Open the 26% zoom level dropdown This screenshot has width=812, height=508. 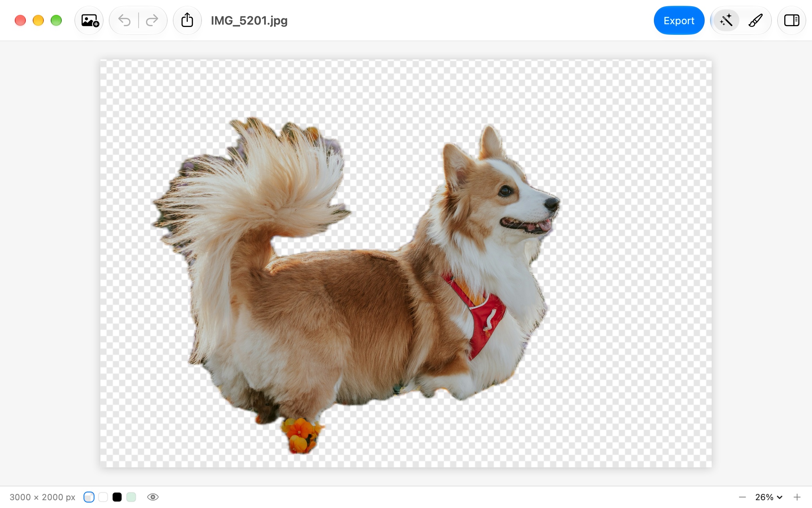point(768,497)
